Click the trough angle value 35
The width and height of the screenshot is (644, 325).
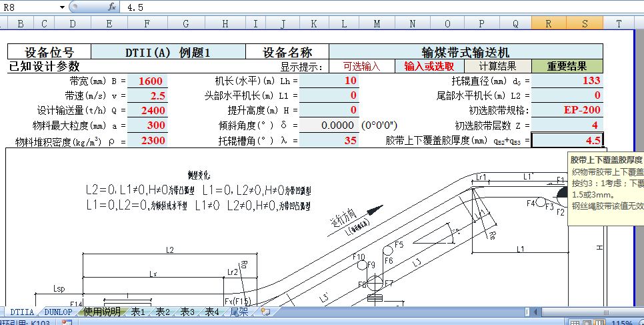tap(329, 140)
